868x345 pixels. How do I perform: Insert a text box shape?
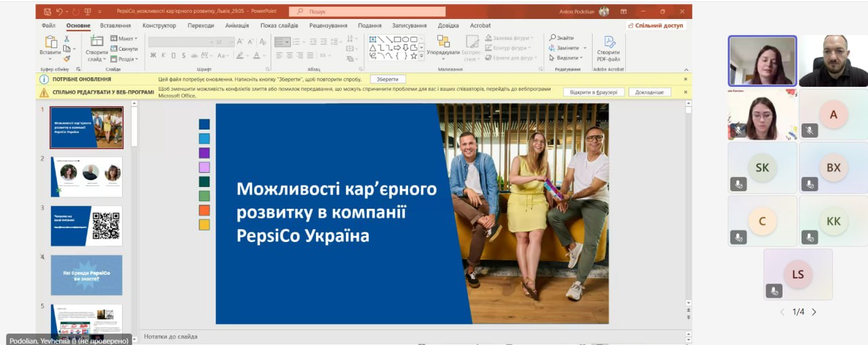[373, 39]
